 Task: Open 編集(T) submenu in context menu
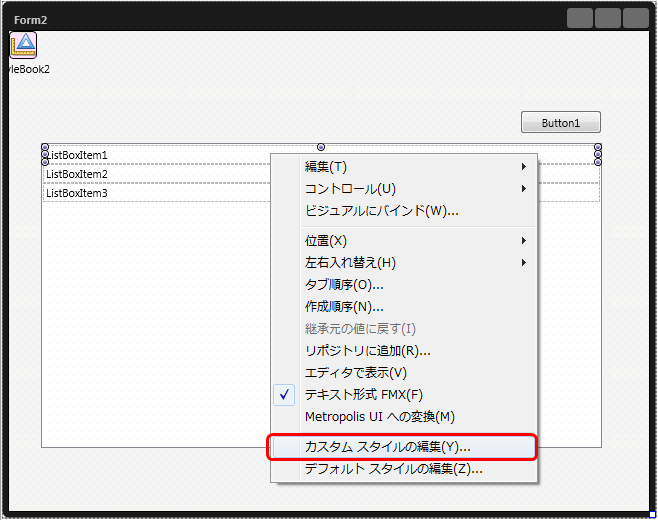[404, 167]
